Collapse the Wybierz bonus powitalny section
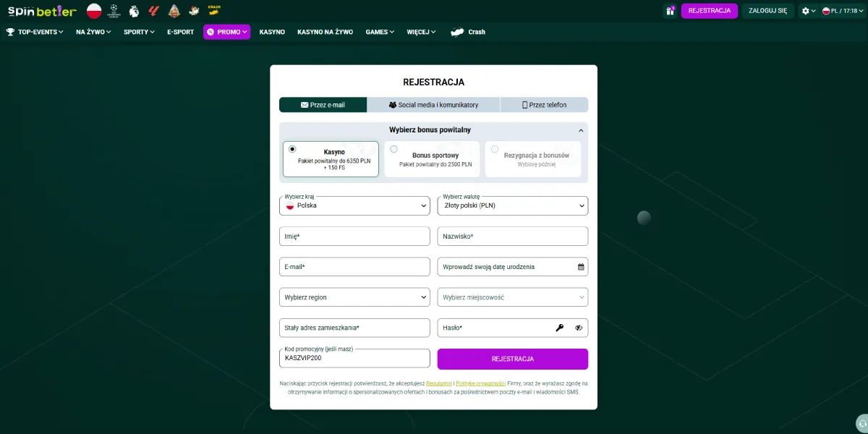This screenshot has width=868, height=434. pos(580,130)
